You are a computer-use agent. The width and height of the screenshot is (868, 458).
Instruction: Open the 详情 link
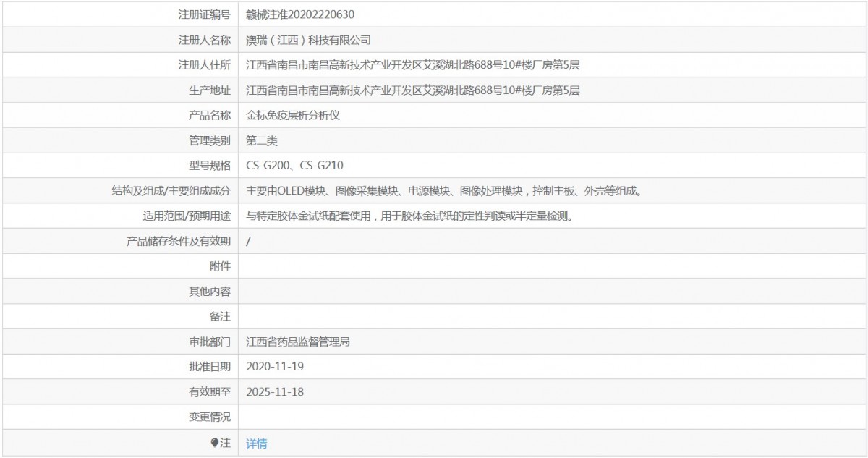256,444
